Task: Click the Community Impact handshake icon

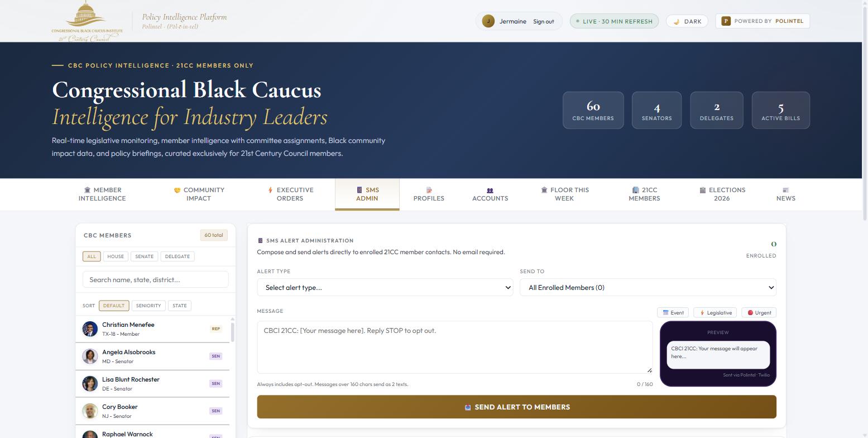Action: click(x=177, y=190)
